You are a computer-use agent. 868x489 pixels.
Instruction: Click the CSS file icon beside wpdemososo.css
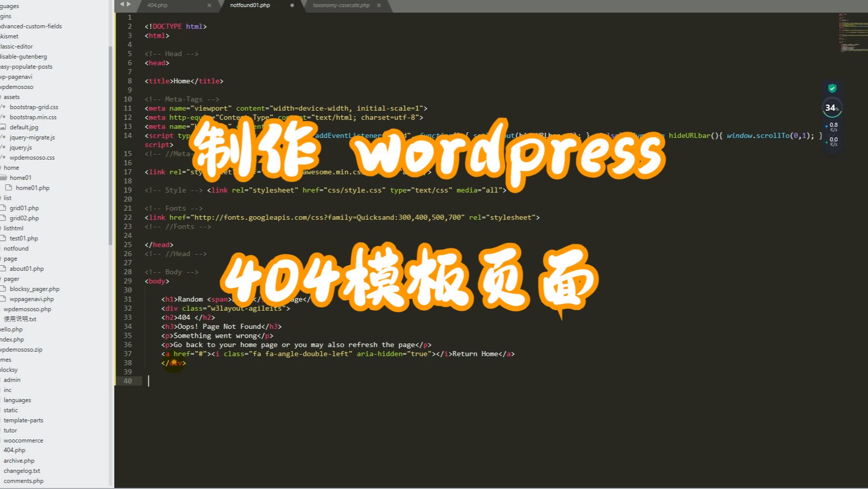4,157
